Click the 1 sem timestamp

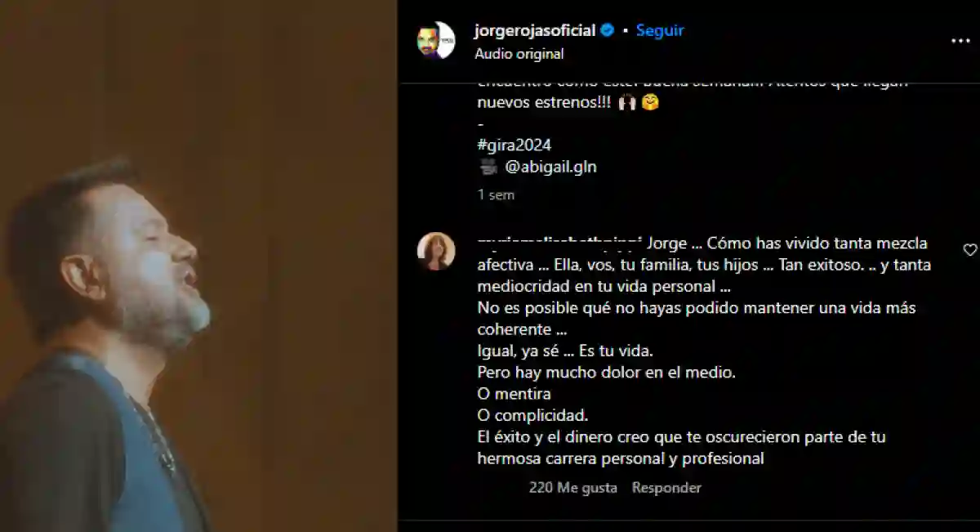click(497, 195)
